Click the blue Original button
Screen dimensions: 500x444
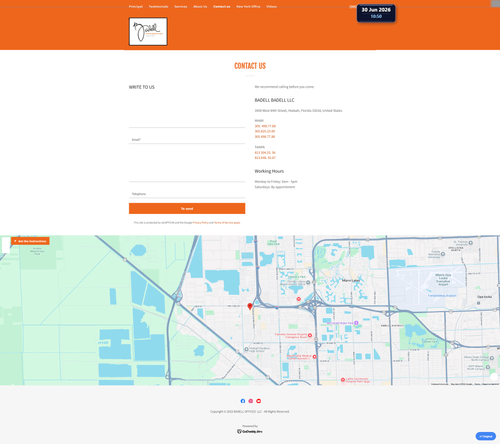coord(486,436)
